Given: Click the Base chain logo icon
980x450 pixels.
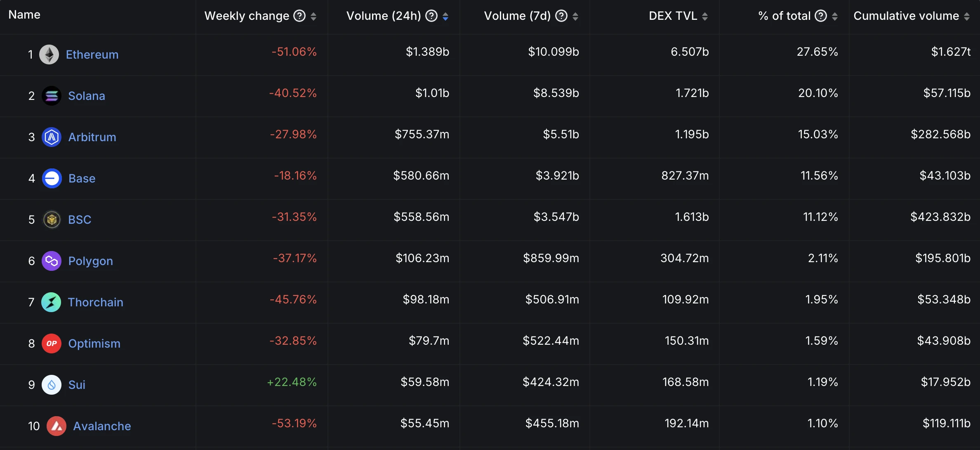Looking at the screenshot, I should 52,178.
